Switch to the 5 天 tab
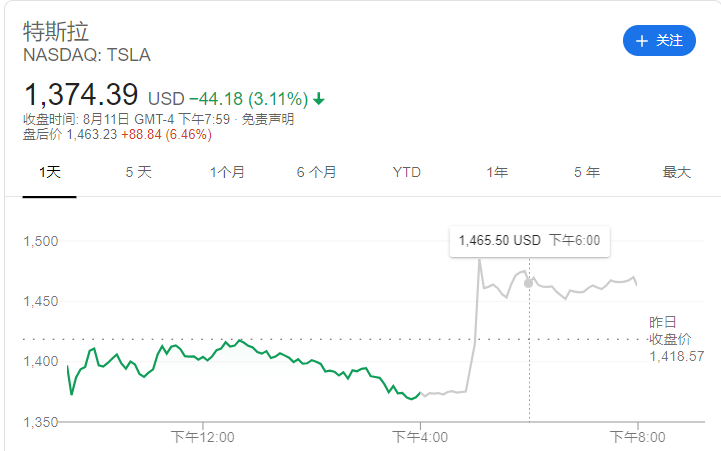This screenshot has height=451, width=721. (x=139, y=173)
